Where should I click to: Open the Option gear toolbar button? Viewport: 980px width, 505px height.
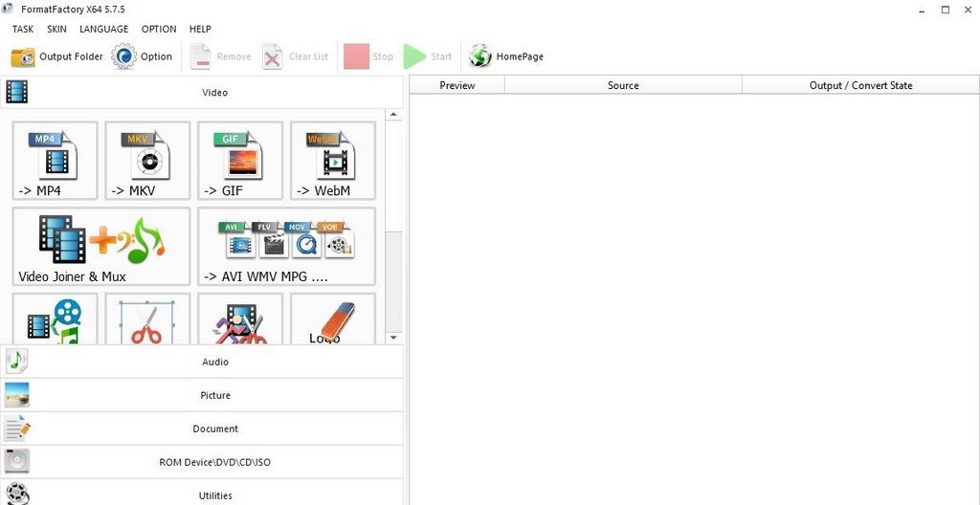tap(142, 56)
